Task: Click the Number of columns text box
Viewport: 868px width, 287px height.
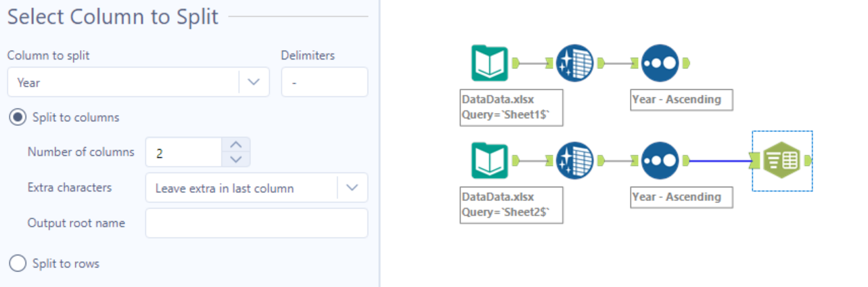Action: pos(183,152)
